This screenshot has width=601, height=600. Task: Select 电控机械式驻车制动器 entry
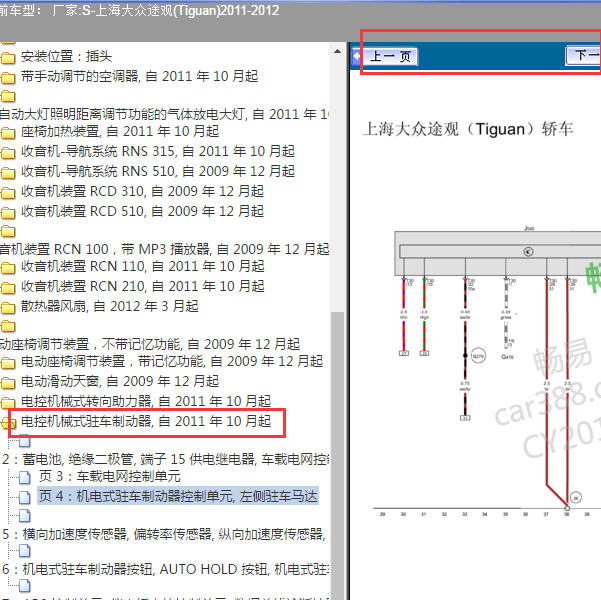coord(146,421)
